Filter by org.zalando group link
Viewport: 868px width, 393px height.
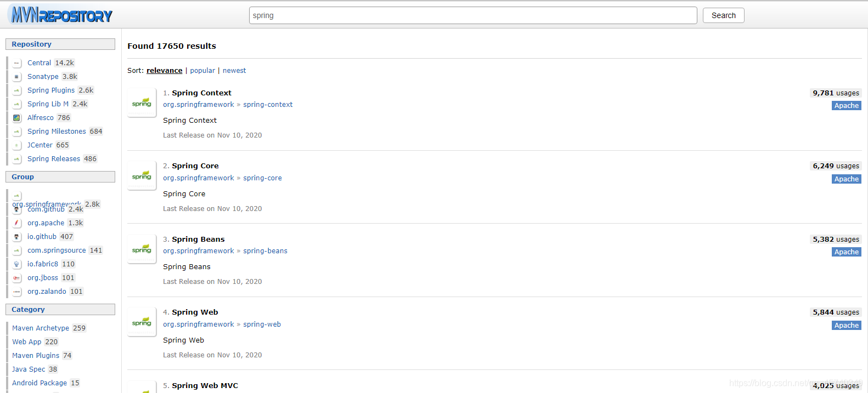tap(47, 292)
